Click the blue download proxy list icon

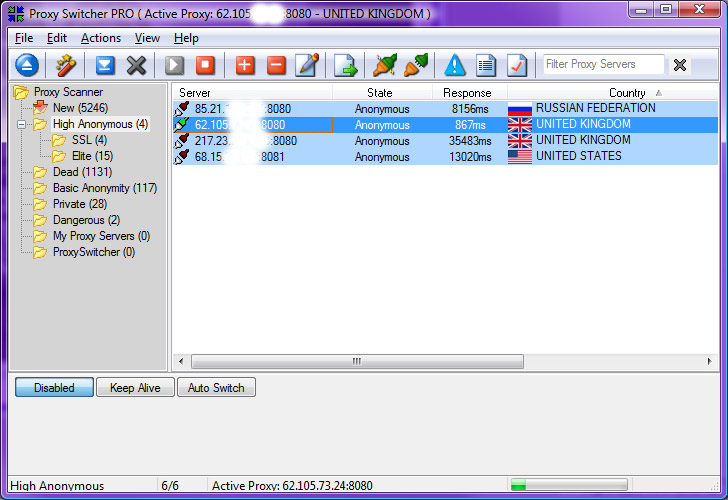click(105, 65)
